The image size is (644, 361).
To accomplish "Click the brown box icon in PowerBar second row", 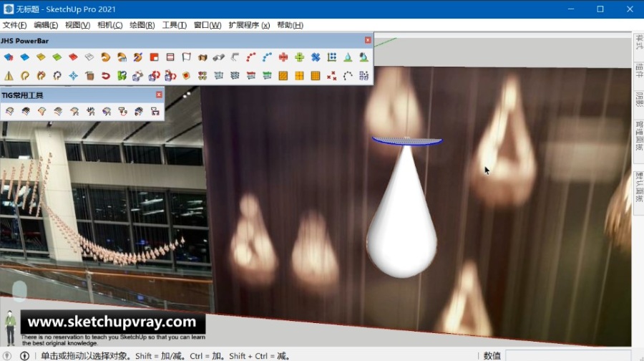I will tap(89, 76).
